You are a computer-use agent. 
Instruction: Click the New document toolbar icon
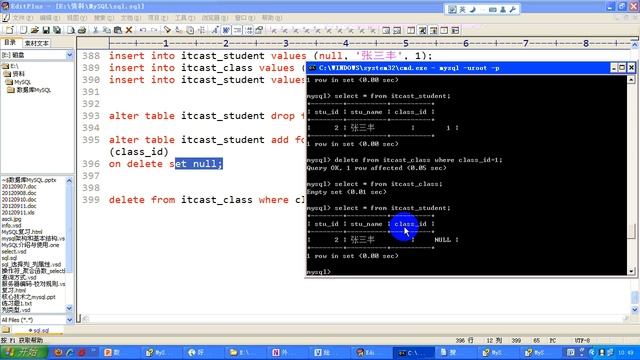(x=9, y=30)
